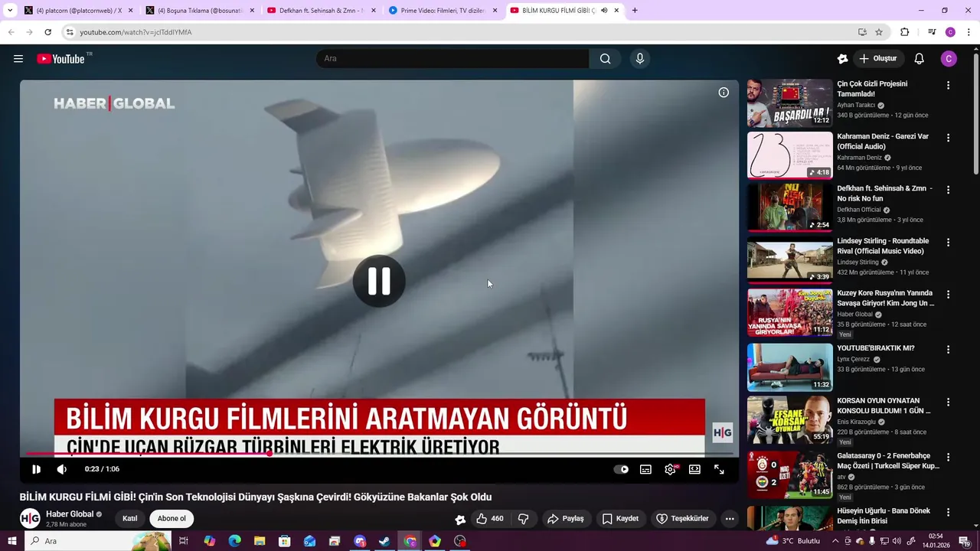This screenshot has height=551, width=980.
Task: Open the Galatasaray 0 - 2 Fenerbahçe video title
Action: click(x=888, y=461)
